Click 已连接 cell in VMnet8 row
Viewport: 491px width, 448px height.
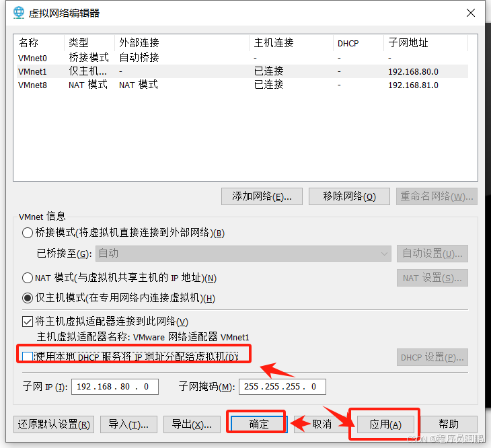coord(268,85)
